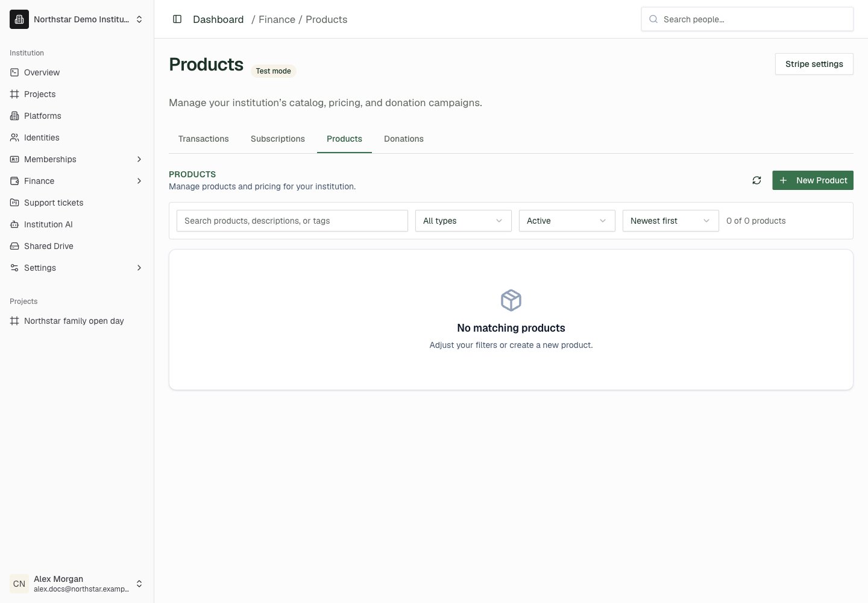This screenshot has height=603, width=868.
Task: Go to Finance breadcrumb
Action: point(277,19)
